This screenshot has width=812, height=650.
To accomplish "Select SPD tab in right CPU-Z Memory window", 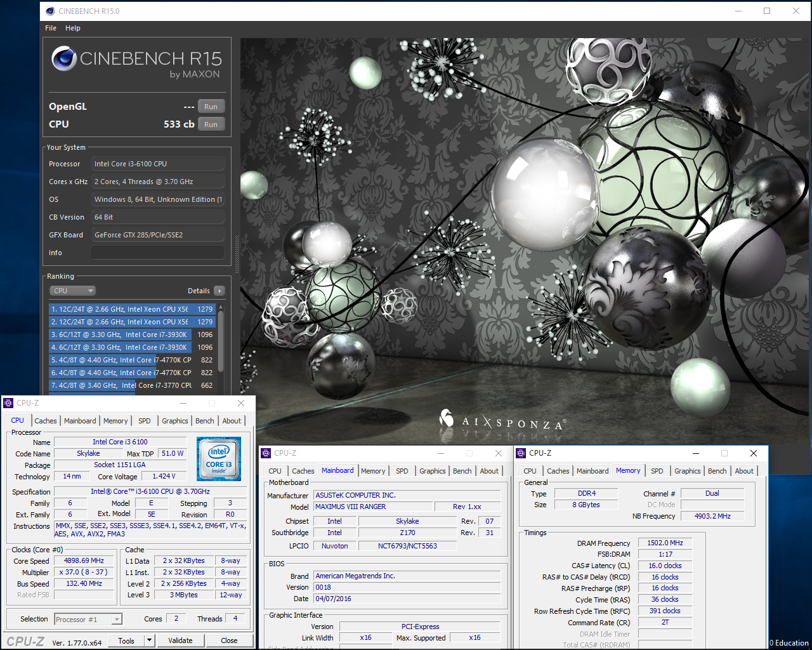I will [657, 471].
